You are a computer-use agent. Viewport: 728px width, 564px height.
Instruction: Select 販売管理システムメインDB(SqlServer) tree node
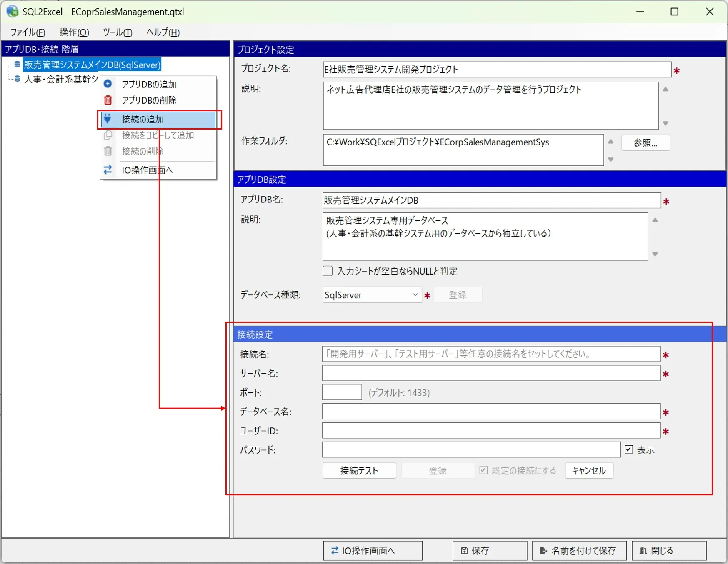[92, 65]
